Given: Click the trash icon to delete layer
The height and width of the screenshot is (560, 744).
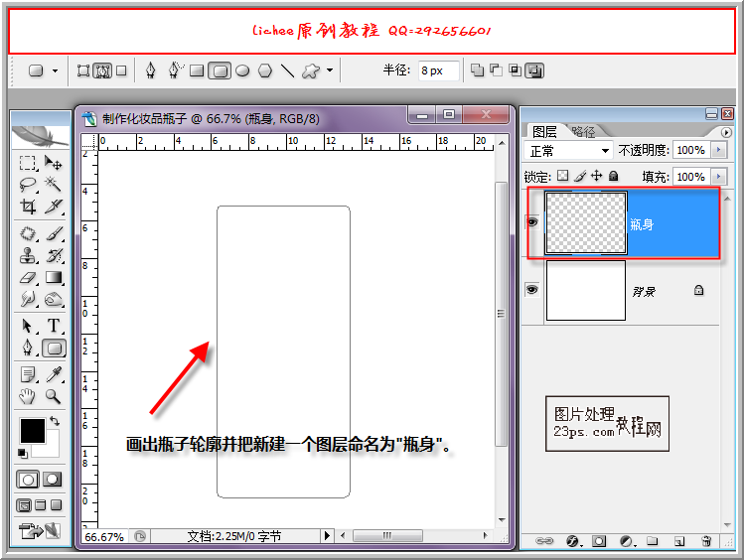Looking at the screenshot, I should [x=706, y=541].
